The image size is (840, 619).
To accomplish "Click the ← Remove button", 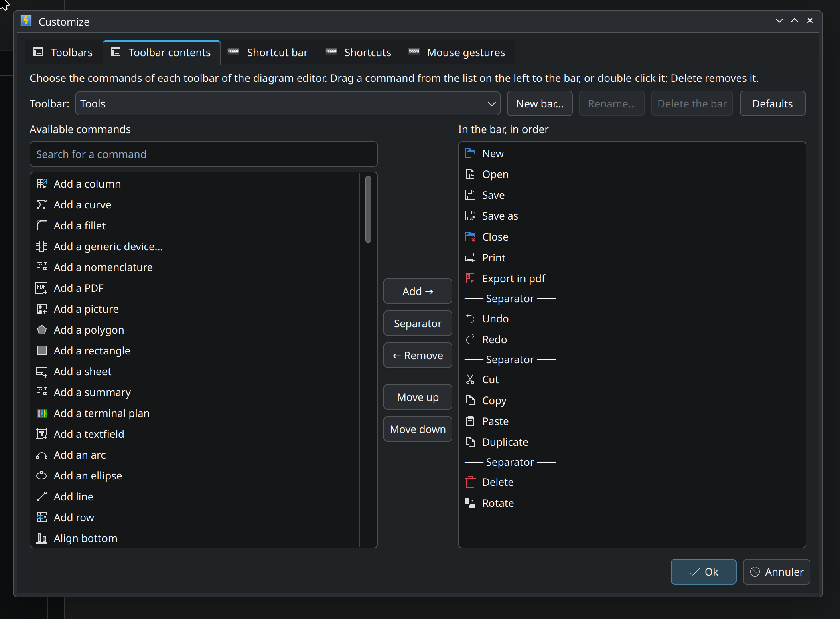I will pos(418,355).
